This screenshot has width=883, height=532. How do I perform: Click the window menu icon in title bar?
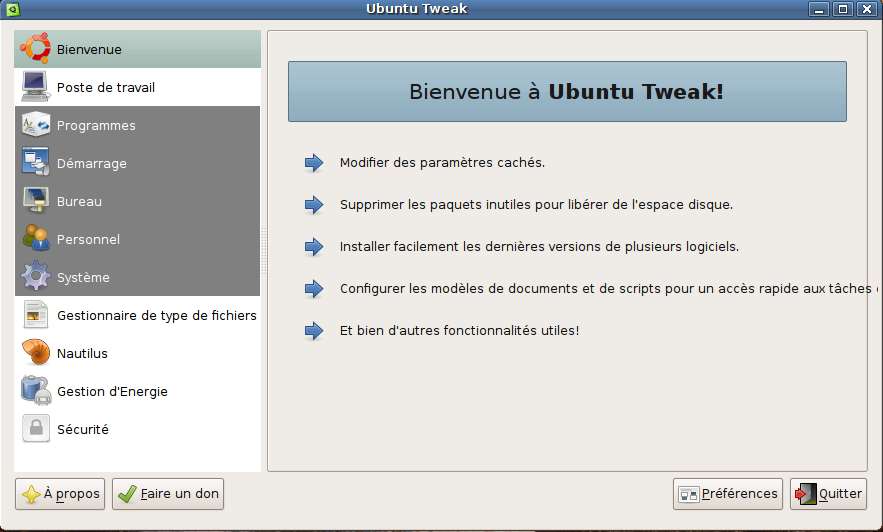pos(12,8)
